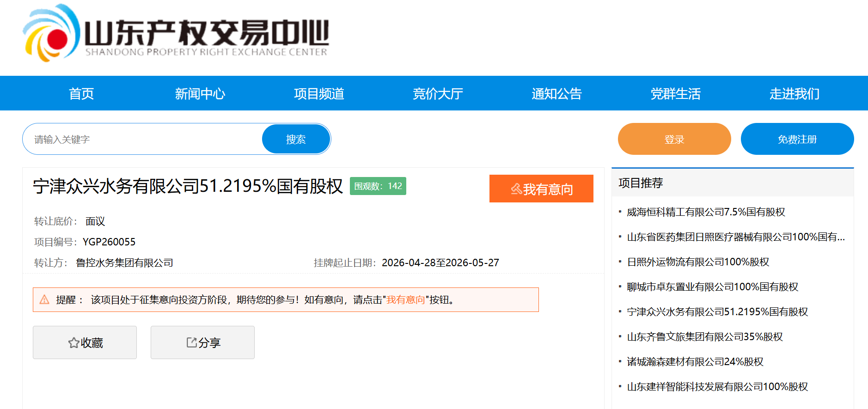Open the 新闻中心 menu item
Viewport: 868px width, 409px height.
(x=200, y=94)
